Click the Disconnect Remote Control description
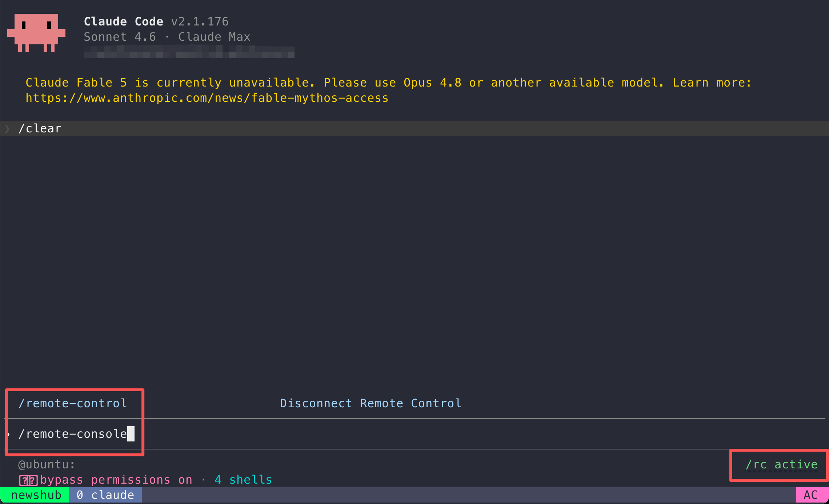Viewport: 829px width, 504px height. tap(371, 403)
